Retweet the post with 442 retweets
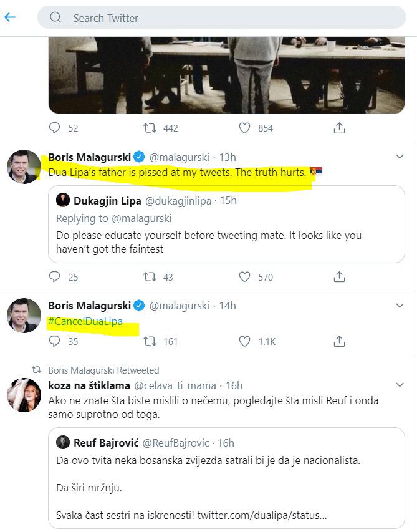417x532 pixels. [x=150, y=128]
